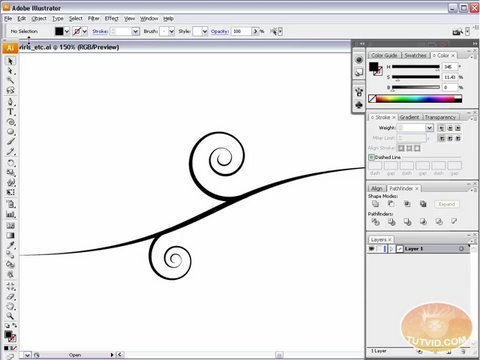This screenshot has height=360, width=480.
Task: Select the Scale tool
Action: pos(10,173)
